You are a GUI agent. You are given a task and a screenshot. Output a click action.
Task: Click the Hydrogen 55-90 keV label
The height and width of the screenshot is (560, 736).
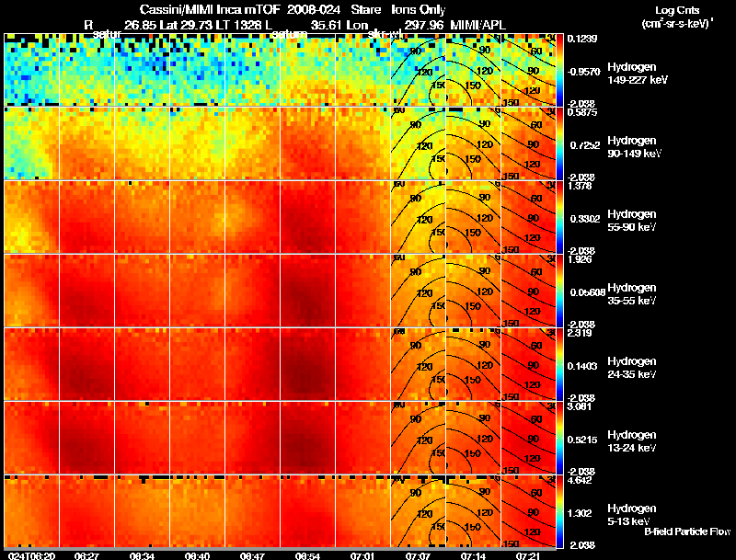(632, 221)
